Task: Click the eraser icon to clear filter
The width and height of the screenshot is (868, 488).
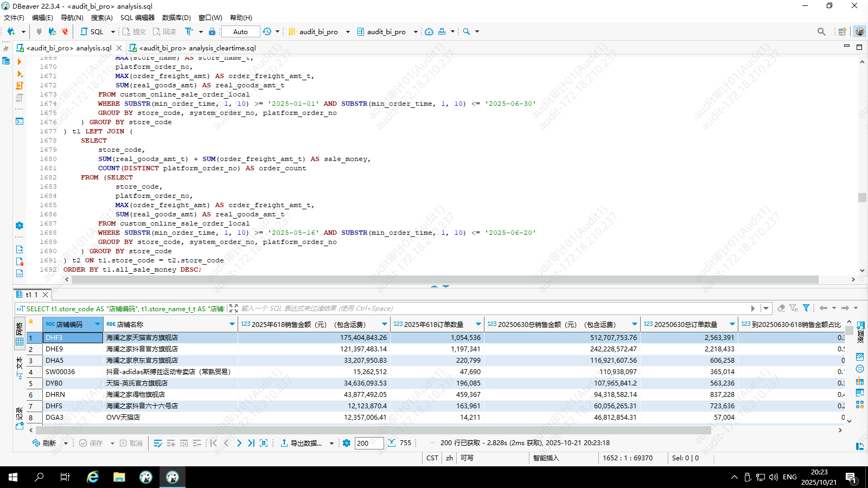Action: (x=781, y=308)
